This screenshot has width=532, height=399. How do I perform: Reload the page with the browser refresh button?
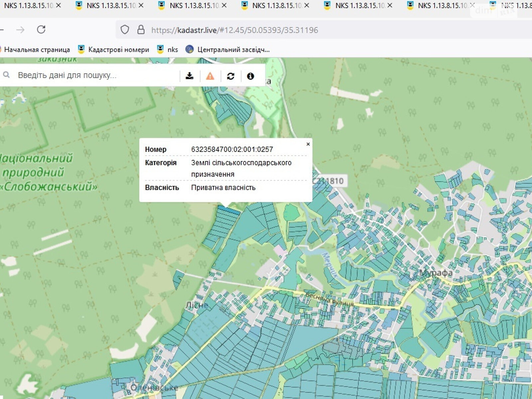tap(41, 30)
